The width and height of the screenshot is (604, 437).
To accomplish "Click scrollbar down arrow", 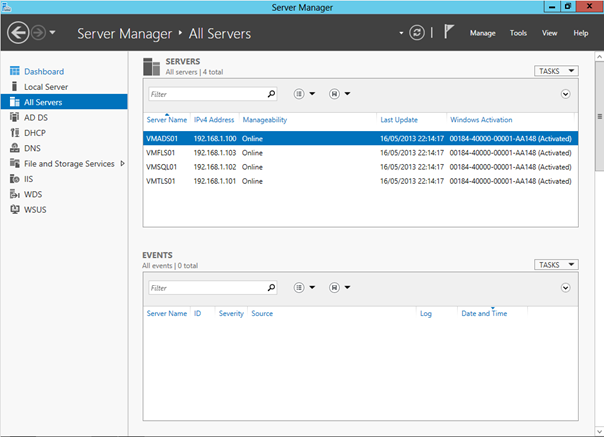I will click(x=599, y=431).
